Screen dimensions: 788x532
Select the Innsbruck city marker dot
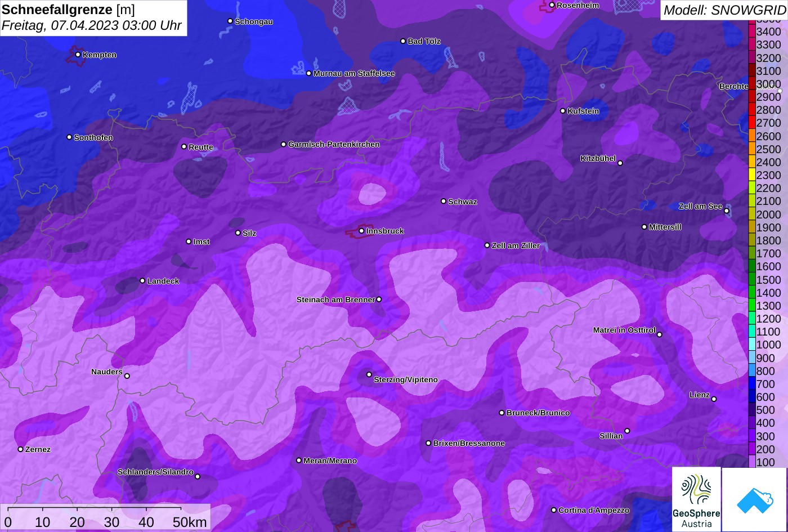coord(361,231)
